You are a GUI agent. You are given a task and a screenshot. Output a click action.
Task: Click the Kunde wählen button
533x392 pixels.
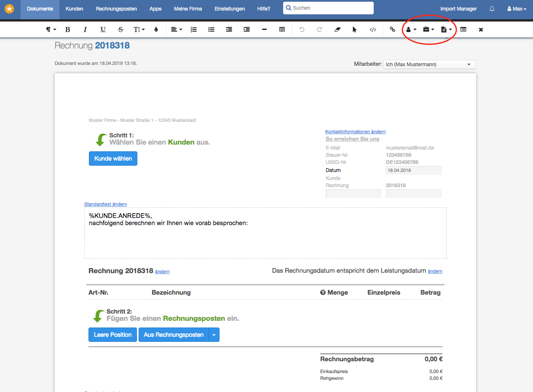(113, 158)
